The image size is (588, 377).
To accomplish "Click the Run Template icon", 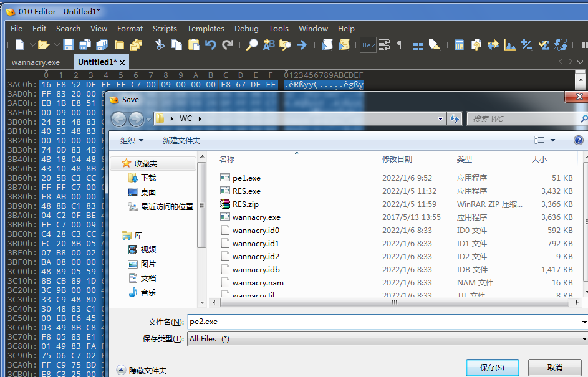I will pos(344,45).
